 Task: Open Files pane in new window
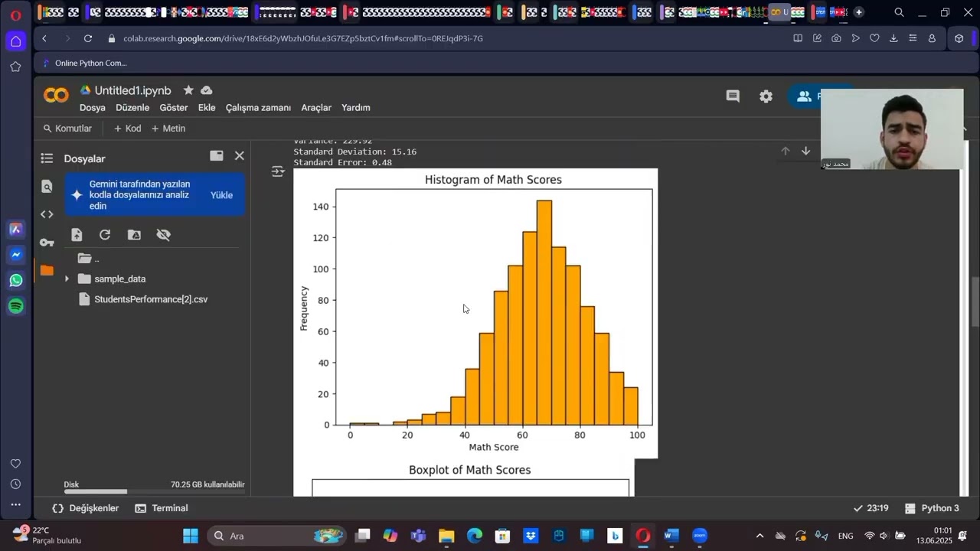pos(217,155)
